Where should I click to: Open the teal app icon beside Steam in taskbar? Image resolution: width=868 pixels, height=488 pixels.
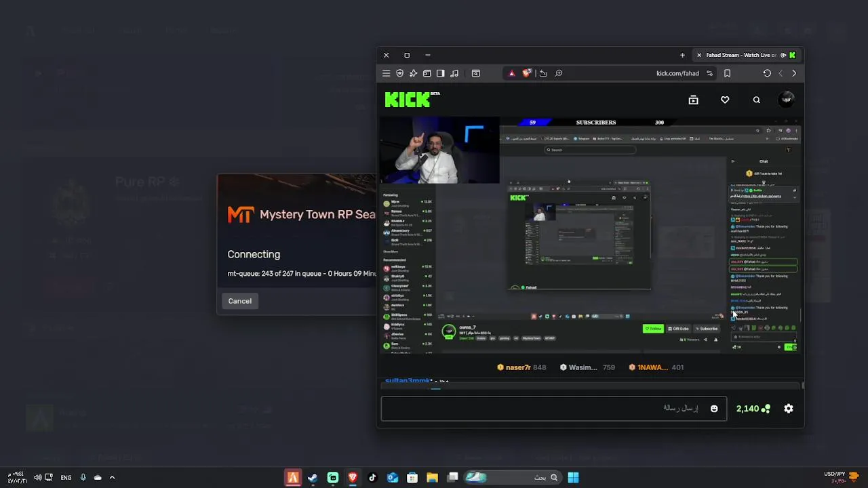point(333,477)
